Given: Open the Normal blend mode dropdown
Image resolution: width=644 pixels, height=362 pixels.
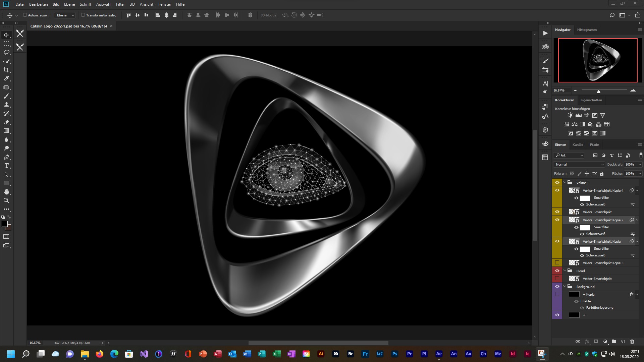Looking at the screenshot, I should [579, 165].
